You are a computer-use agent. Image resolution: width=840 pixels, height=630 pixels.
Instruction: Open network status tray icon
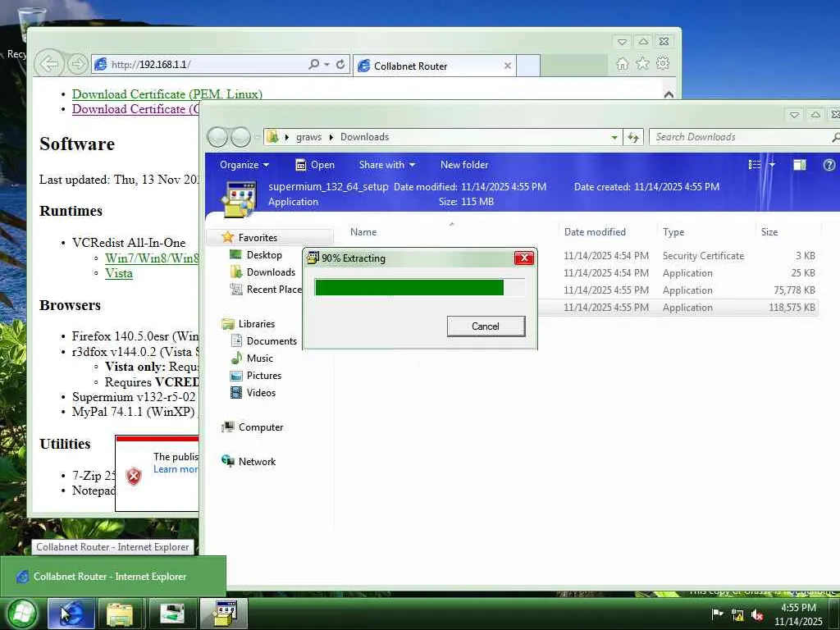[737, 615]
